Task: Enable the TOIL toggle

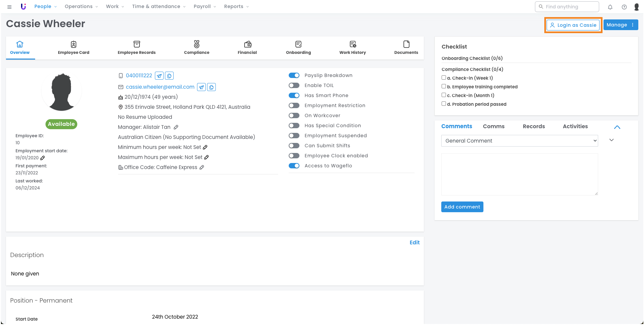Action: tap(294, 86)
